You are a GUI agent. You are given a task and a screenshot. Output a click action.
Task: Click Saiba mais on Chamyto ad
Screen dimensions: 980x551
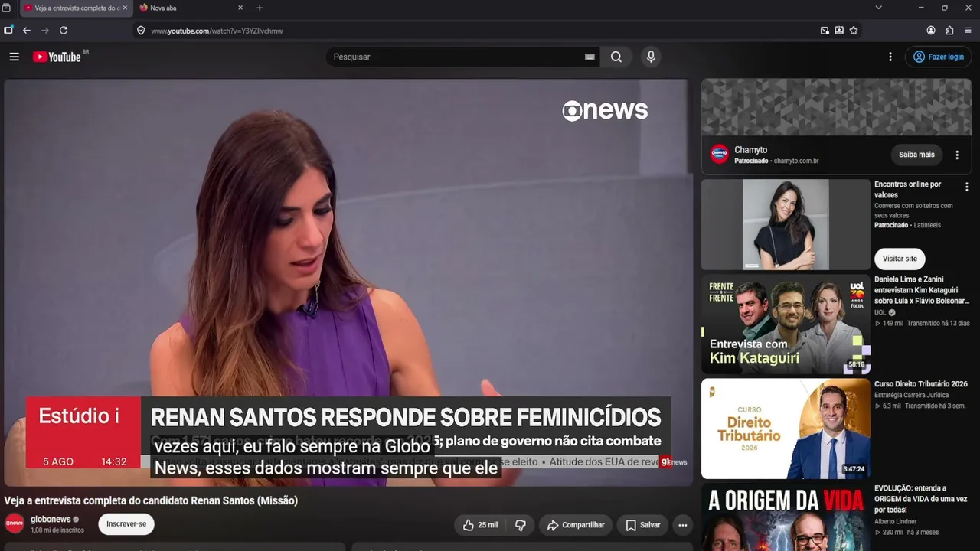(916, 155)
